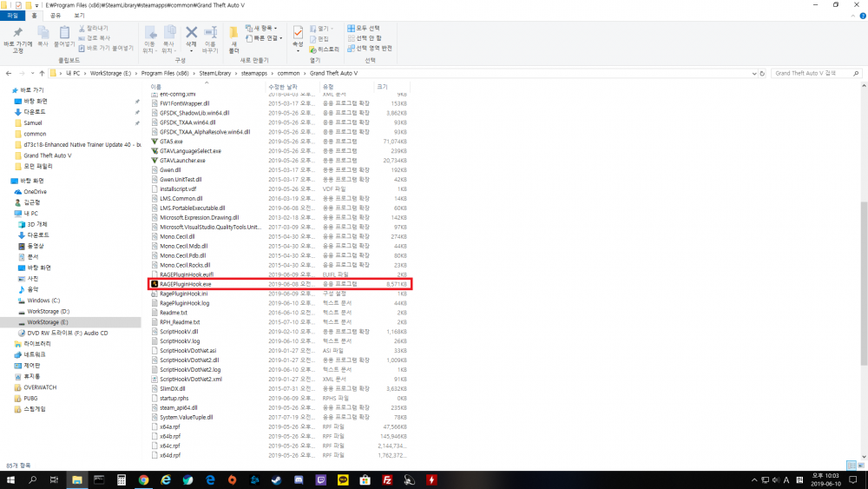Switch to large icons view toggle
The height and width of the screenshot is (489, 868).
click(861, 466)
